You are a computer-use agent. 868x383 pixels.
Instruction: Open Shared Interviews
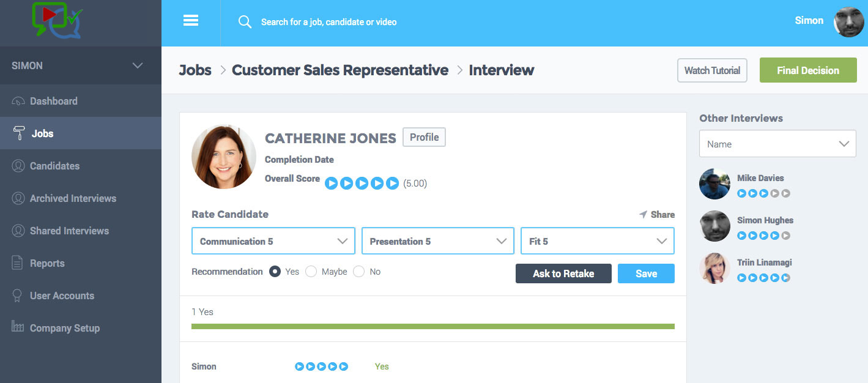69,231
